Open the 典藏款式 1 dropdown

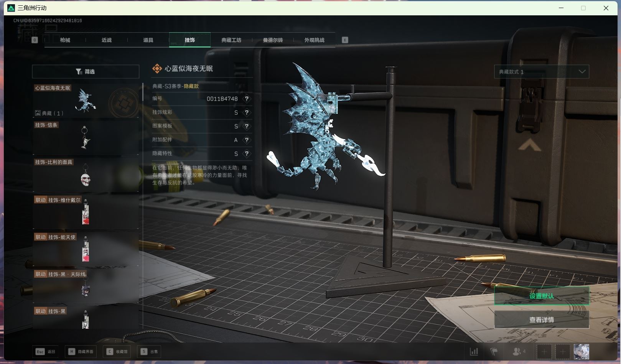click(541, 71)
